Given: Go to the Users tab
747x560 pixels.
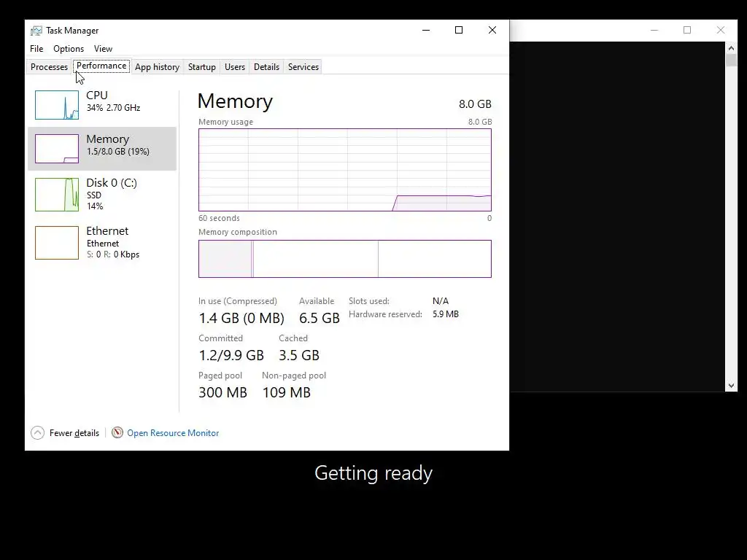Looking at the screenshot, I should (235, 67).
